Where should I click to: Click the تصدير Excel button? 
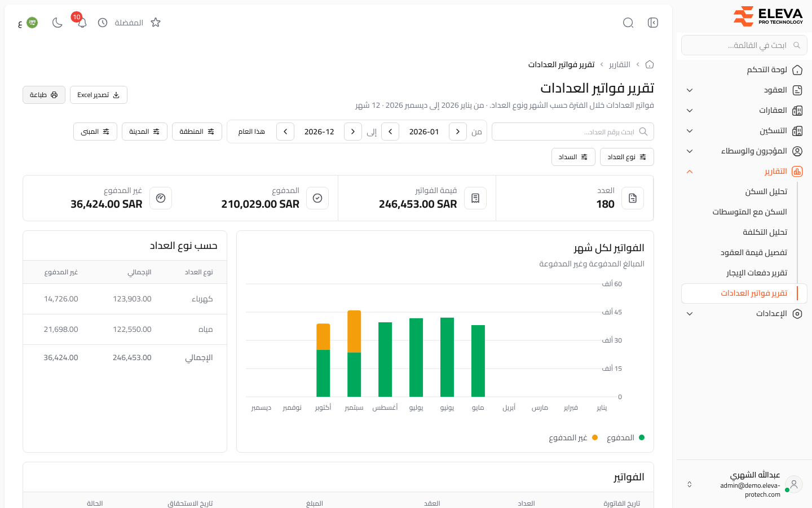click(99, 95)
